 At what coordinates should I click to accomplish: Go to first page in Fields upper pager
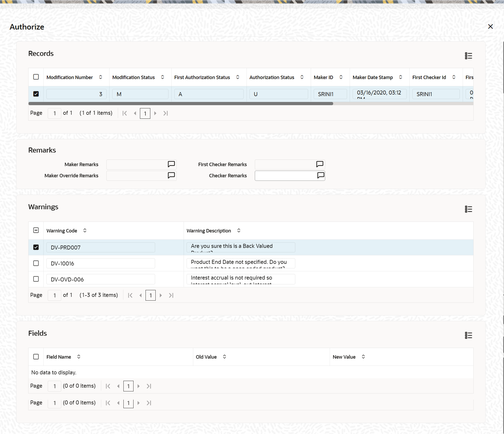tap(108, 386)
